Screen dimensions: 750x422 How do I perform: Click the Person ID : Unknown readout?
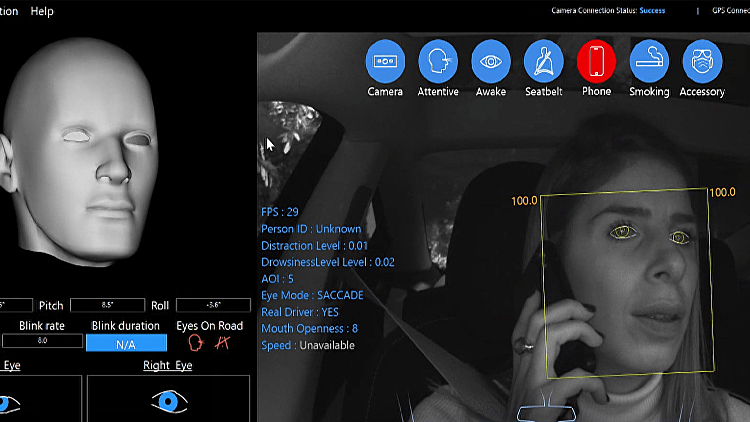click(x=311, y=229)
